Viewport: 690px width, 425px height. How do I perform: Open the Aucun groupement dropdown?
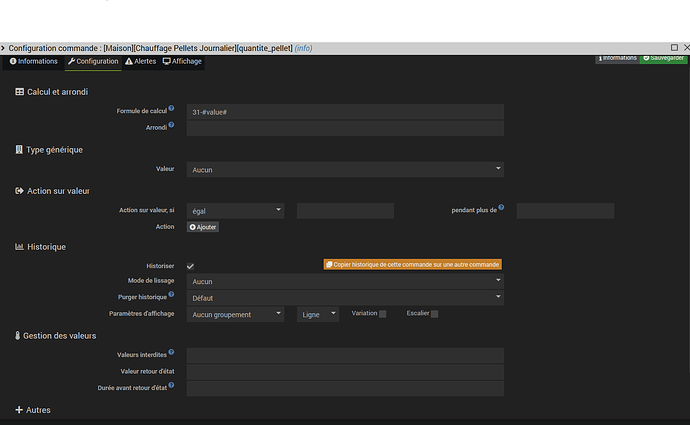click(x=235, y=314)
